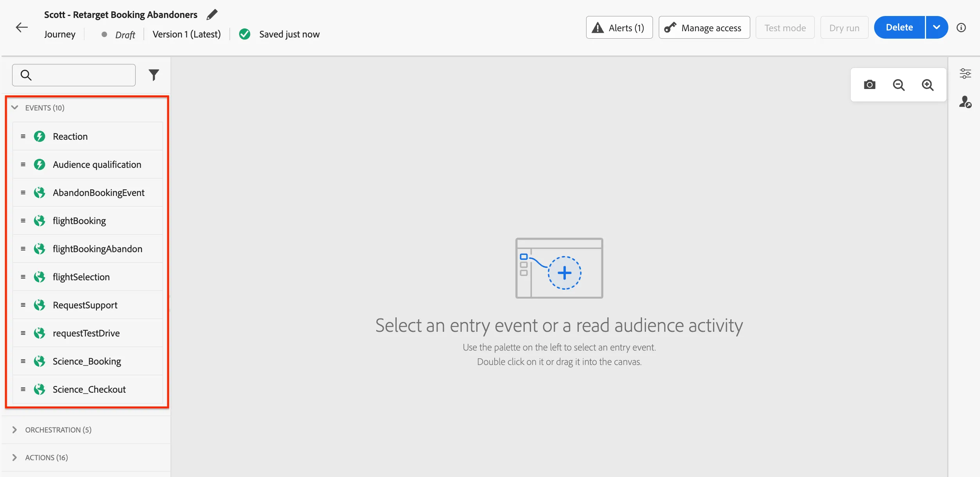Click the Reaction event lightning icon
This screenshot has width=980, height=477.
[x=39, y=136]
